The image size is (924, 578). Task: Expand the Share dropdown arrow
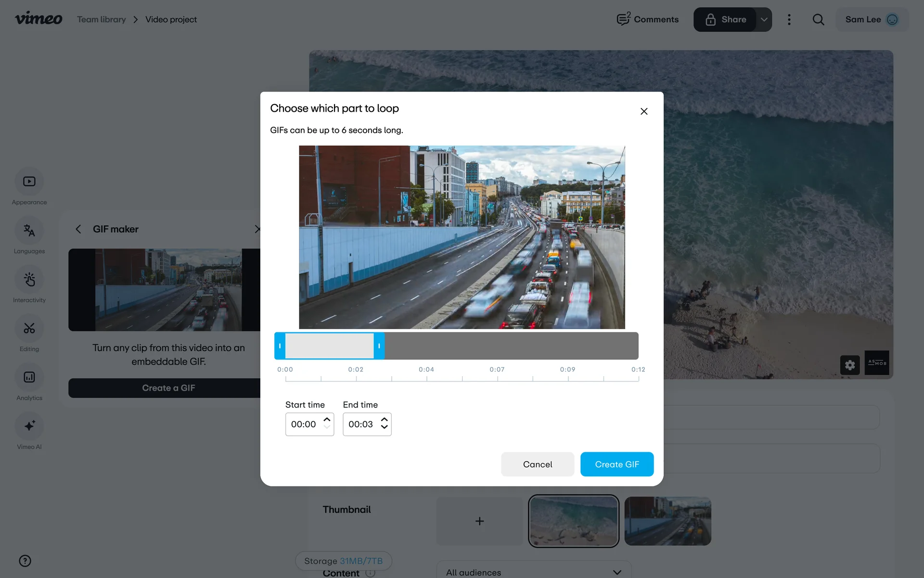pyautogui.click(x=764, y=20)
